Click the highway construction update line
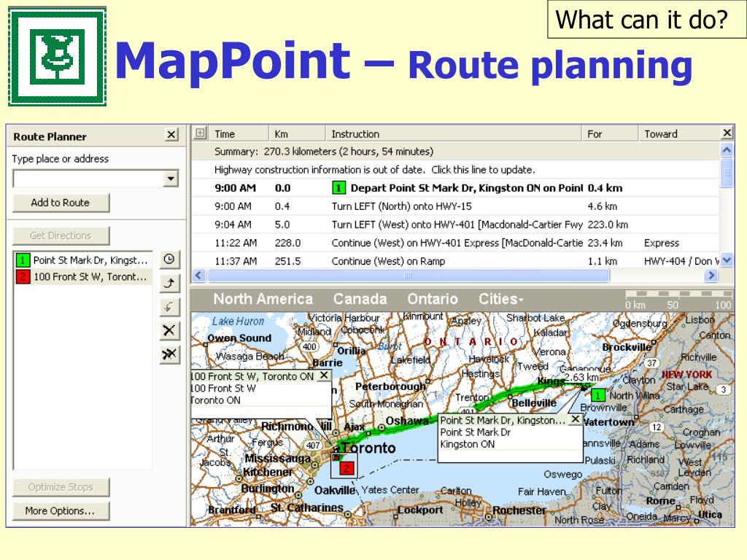The width and height of the screenshot is (747, 560). tap(455, 169)
